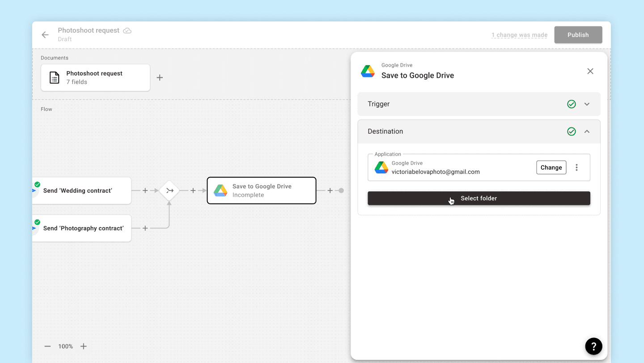
Task: Publish the workflow
Action: (x=578, y=35)
